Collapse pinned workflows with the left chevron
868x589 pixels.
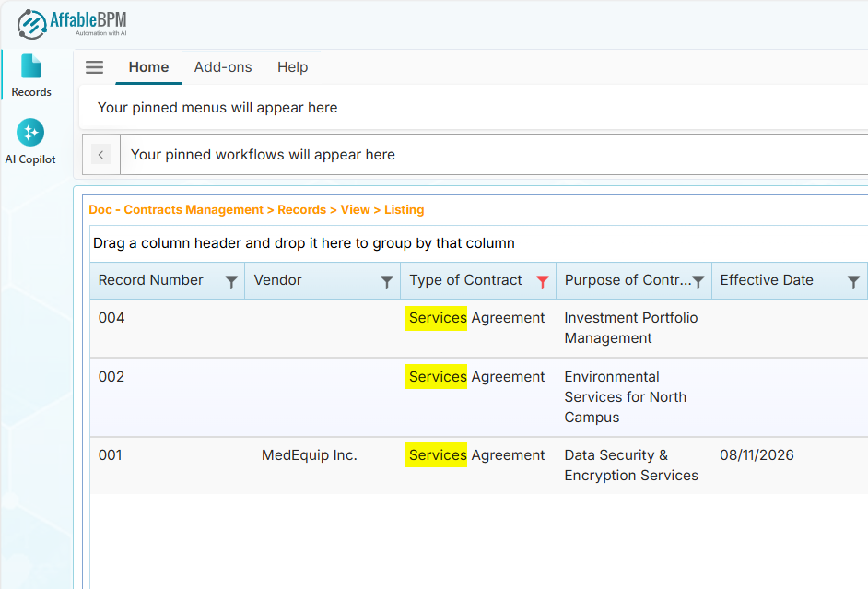[x=101, y=155]
